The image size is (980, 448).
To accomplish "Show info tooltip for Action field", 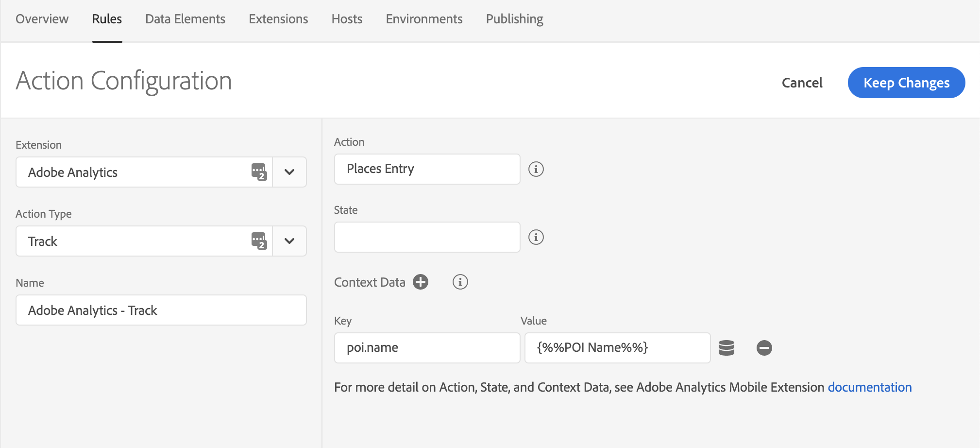I will [x=536, y=169].
